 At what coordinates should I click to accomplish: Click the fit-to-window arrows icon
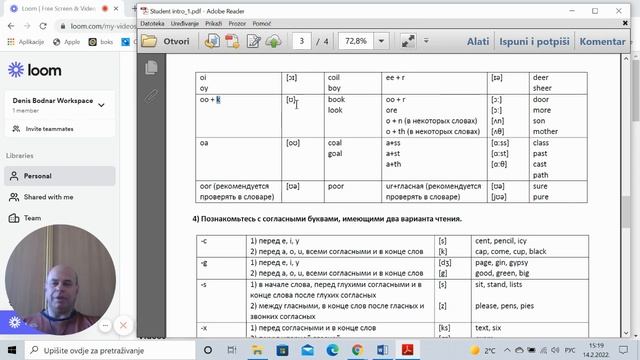click(407, 41)
